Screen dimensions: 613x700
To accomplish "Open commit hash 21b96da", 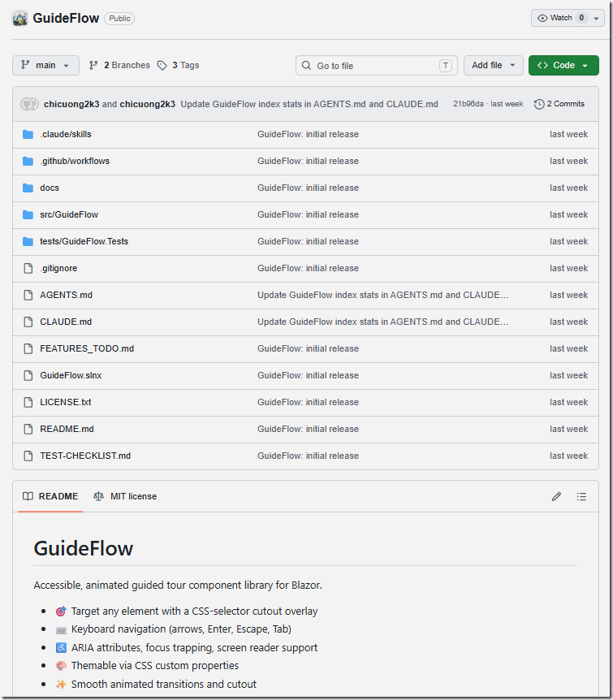I will [x=468, y=104].
